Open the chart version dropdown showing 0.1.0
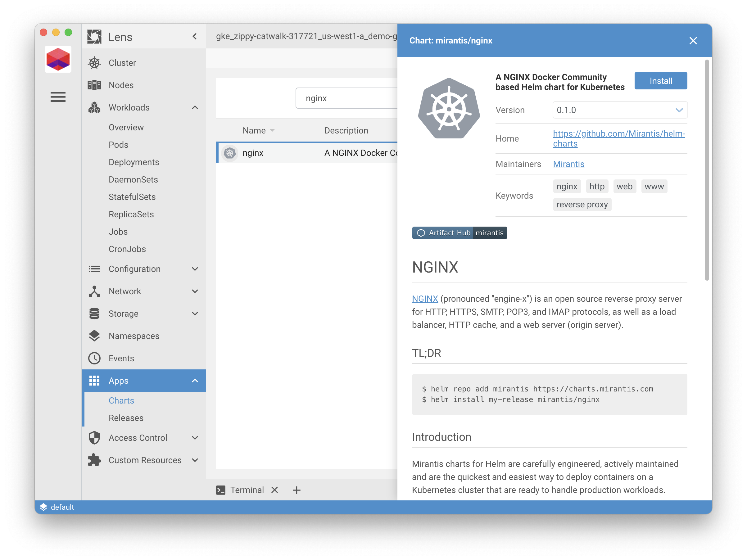The width and height of the screenshot is (747, 560). 620,110
